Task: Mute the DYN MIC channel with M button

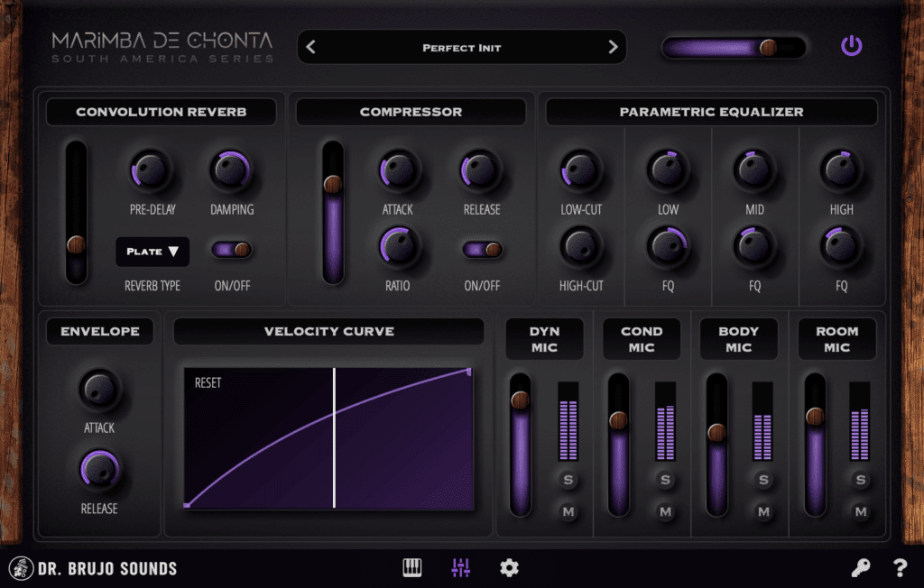Action: click(x=568, y=513)
